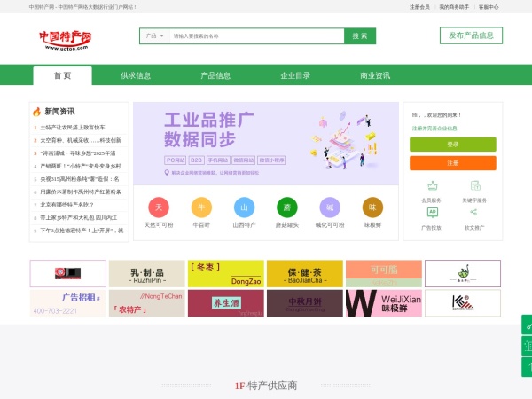Open the 企业目录 navigation tab
This screenshot has width=532, height=399.
pos(295,75)
